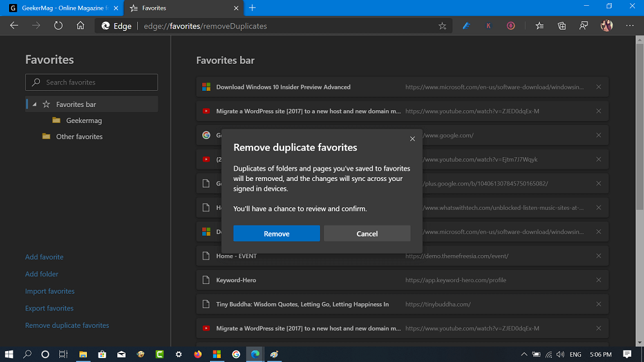Open the Home page icon
The width and height of the screenshot is (644, 362).
pyautogui.click(x=80, y=26)
